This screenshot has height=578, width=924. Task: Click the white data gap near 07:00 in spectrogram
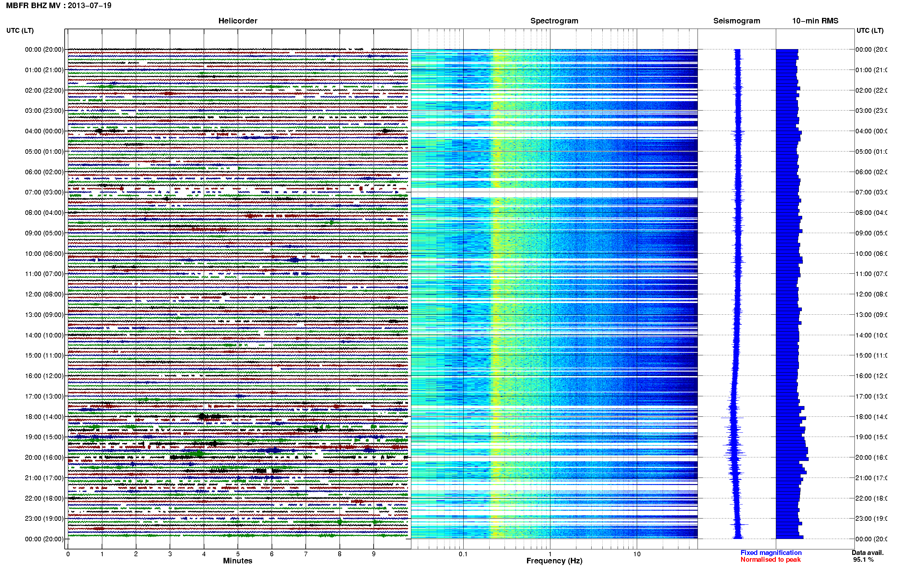(x=554, y=193)
